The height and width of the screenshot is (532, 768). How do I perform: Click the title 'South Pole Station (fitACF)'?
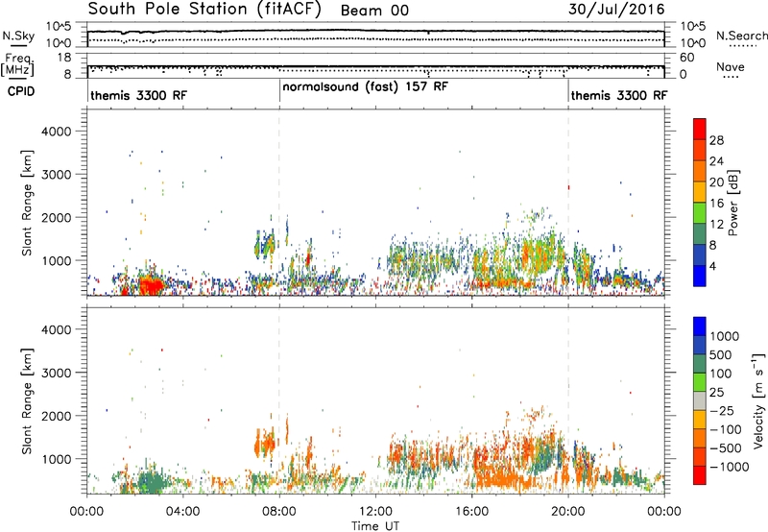(x=204, y=10)
